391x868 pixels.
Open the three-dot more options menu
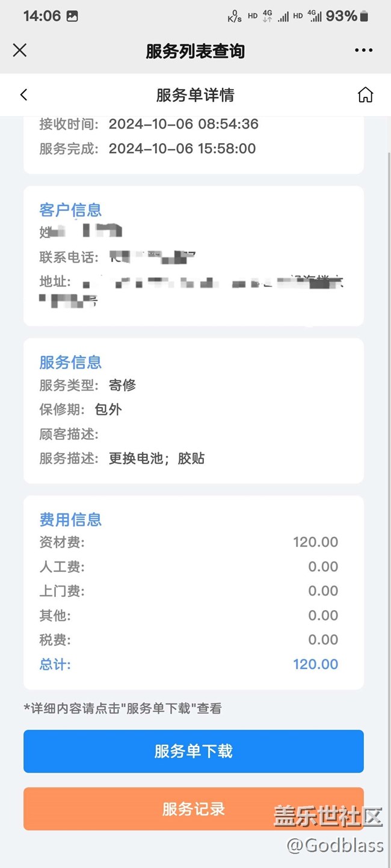pos(363,50)
